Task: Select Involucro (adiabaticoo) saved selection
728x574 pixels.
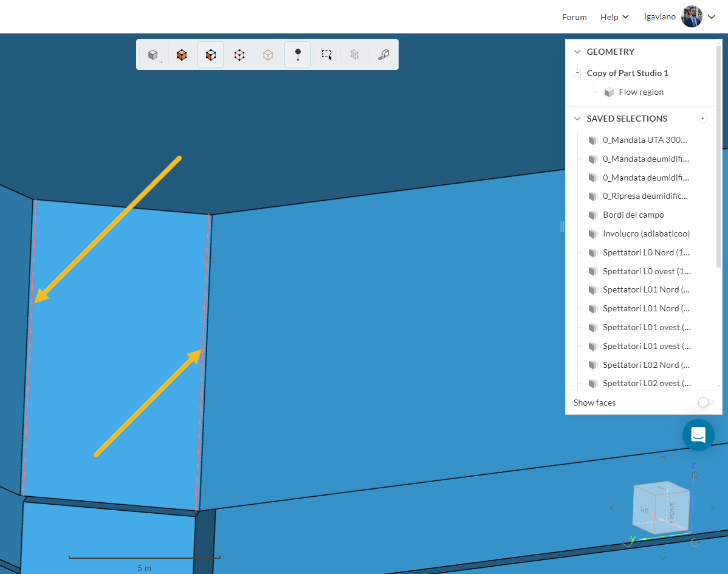Action: pyautogui.click(x=647, y=233)
